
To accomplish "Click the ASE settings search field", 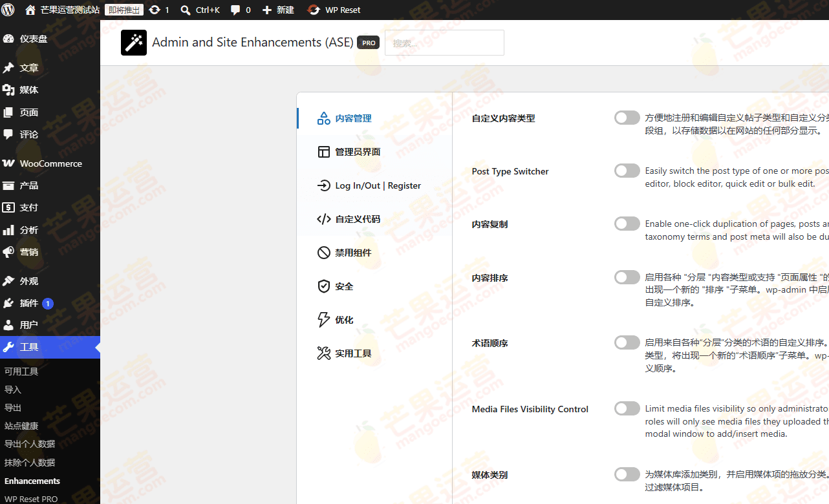I will 444,43.
